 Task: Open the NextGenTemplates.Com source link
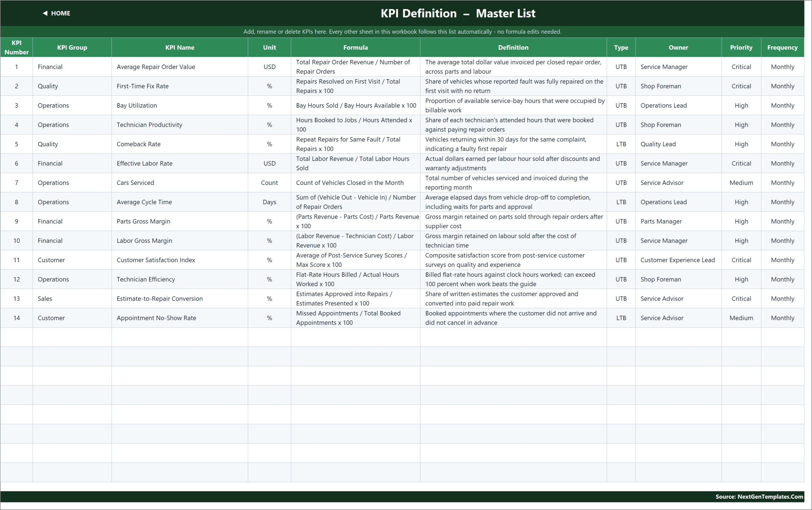[x=759, y=496]
